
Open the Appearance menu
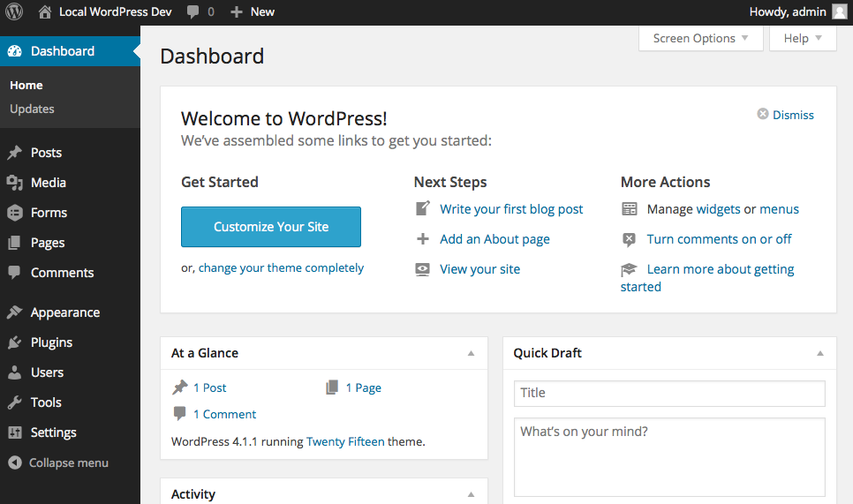coord(65,312)
